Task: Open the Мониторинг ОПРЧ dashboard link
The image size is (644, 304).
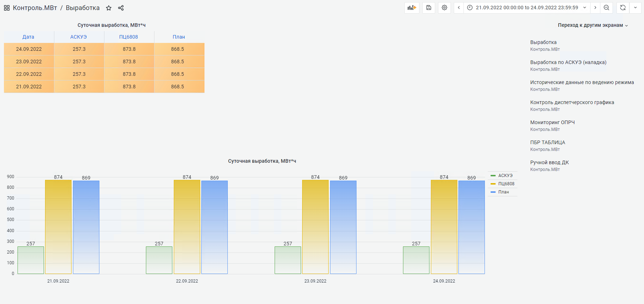Action: 552,122
